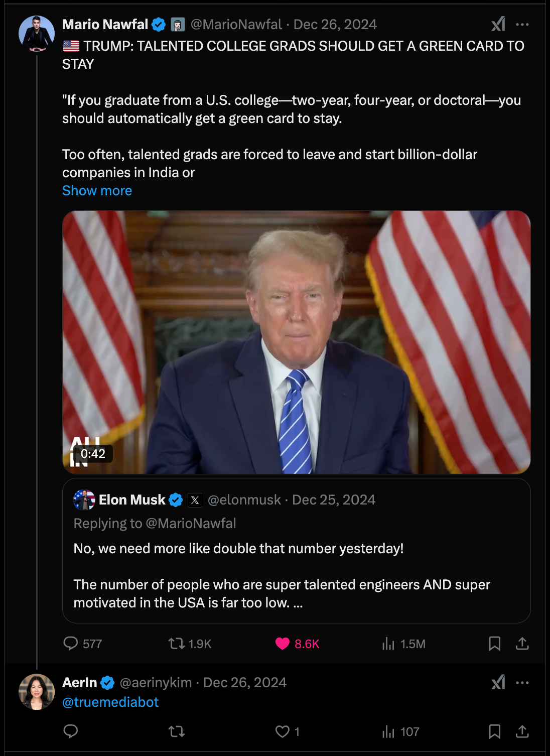Open Mario Nawfal's profile avatar

37,34
